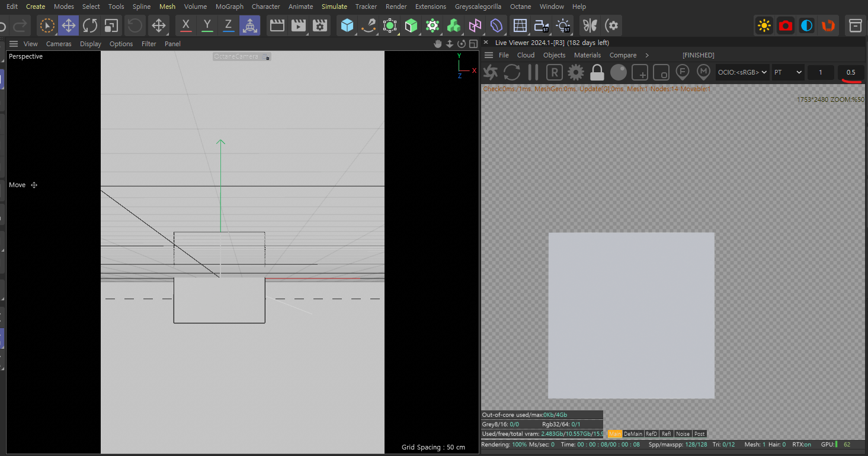Add a Camera object icon
The width and height of the screenshot is (868, 456).
pos(541,25)
